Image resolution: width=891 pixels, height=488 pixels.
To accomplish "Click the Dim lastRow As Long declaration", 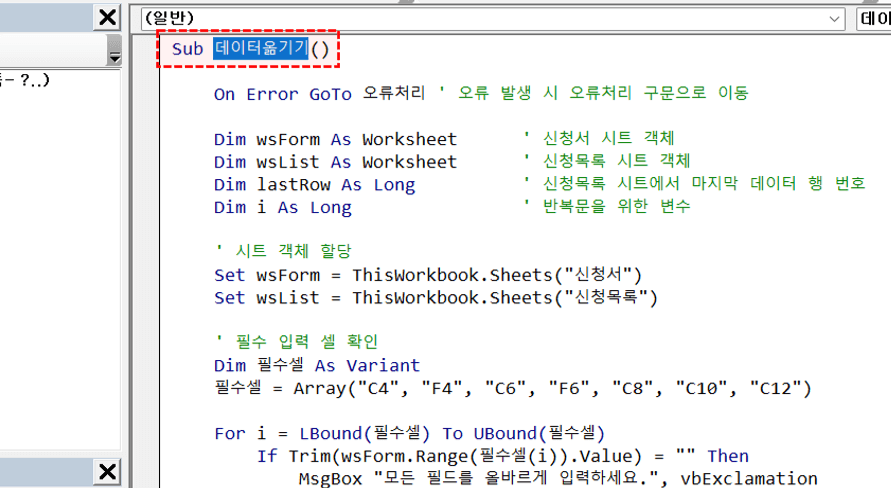I will [314, 185].
